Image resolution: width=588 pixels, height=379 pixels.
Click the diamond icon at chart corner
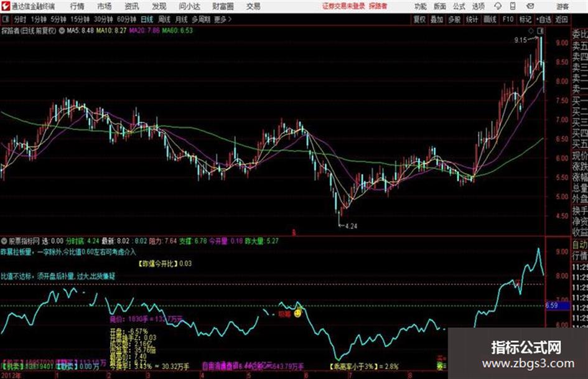point(531,30)
